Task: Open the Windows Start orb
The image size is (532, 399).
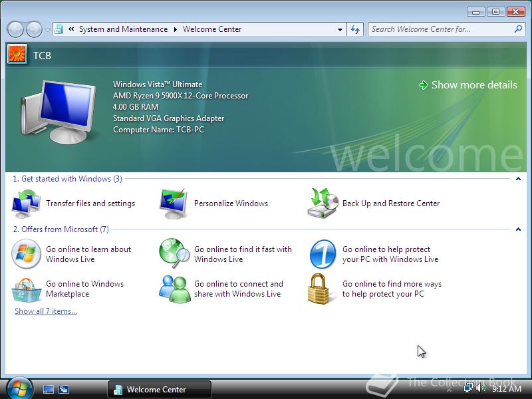Action: pos(19,389)
